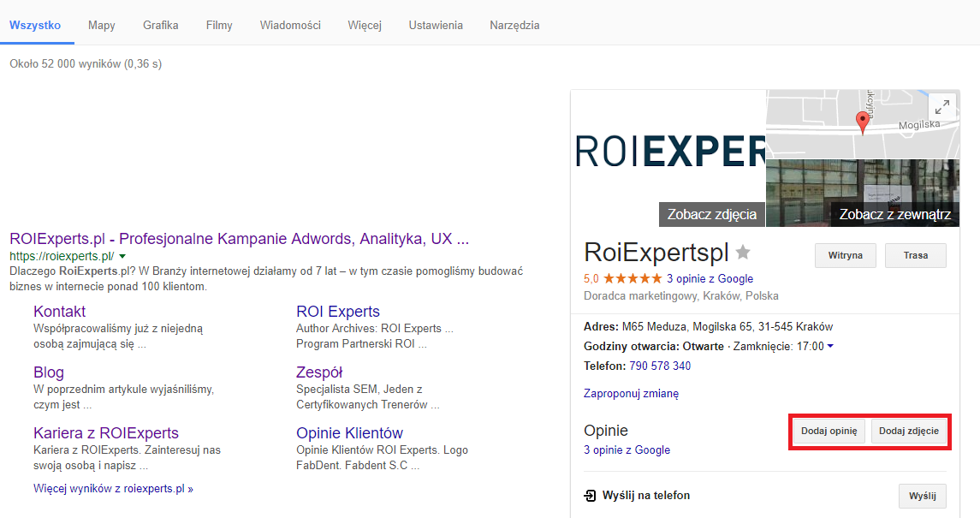Open the Wiadomości tab
980x518 pixels.
click(290, 25)
